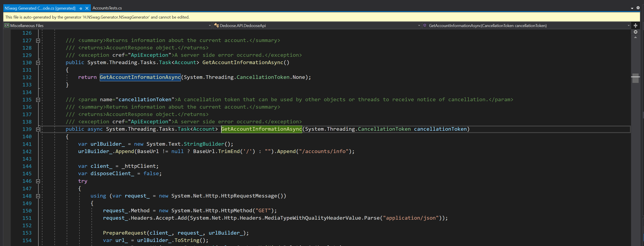Click the purple method icon in the member breadcrumb
The image size is (644, 246).
(x=425, y=25)
